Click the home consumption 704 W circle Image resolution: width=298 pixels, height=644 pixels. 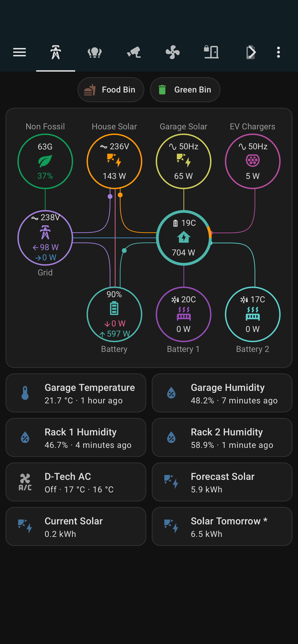click(x=183, y=238)
